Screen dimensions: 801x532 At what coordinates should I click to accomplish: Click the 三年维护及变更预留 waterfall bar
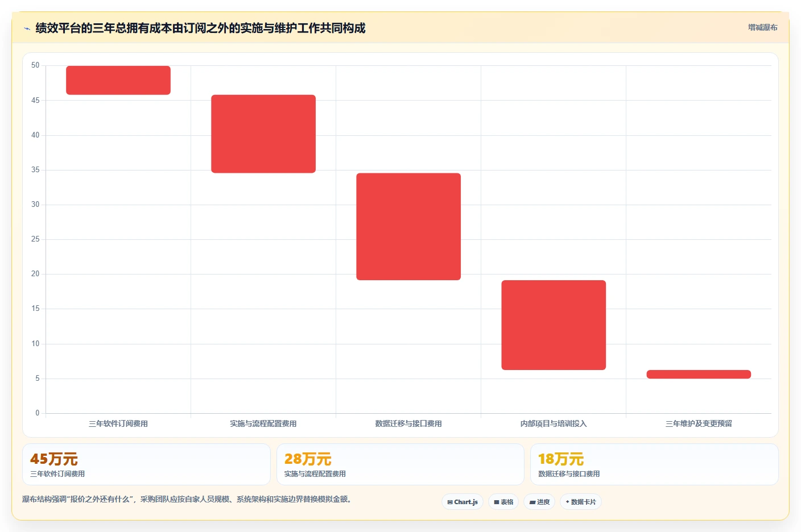699,374
